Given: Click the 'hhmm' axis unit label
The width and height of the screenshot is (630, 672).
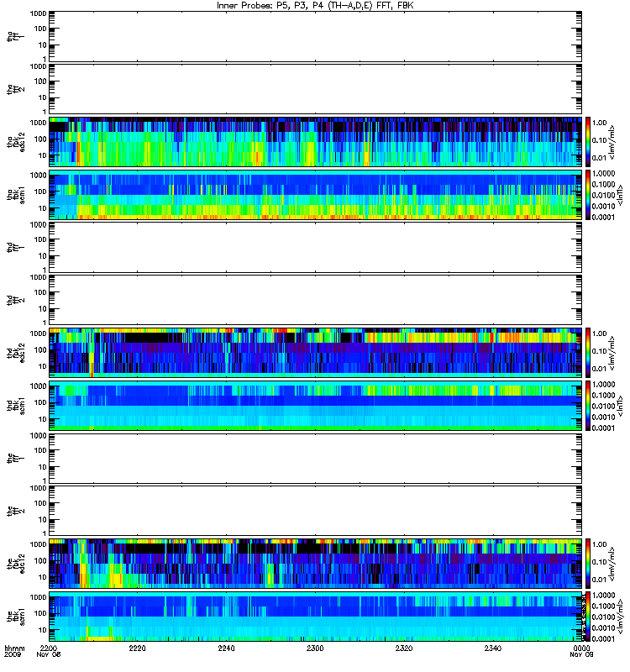Looking at the screenshot, I should (14, 648).
